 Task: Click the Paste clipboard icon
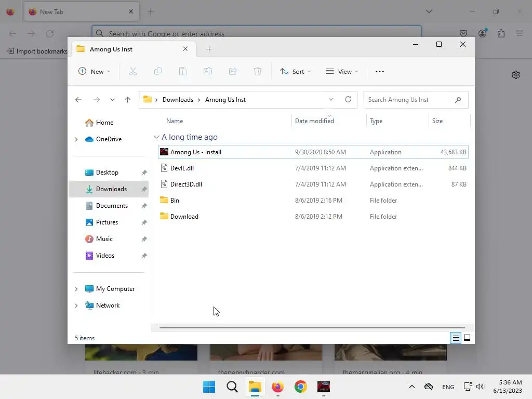click(x=183, y=71)
